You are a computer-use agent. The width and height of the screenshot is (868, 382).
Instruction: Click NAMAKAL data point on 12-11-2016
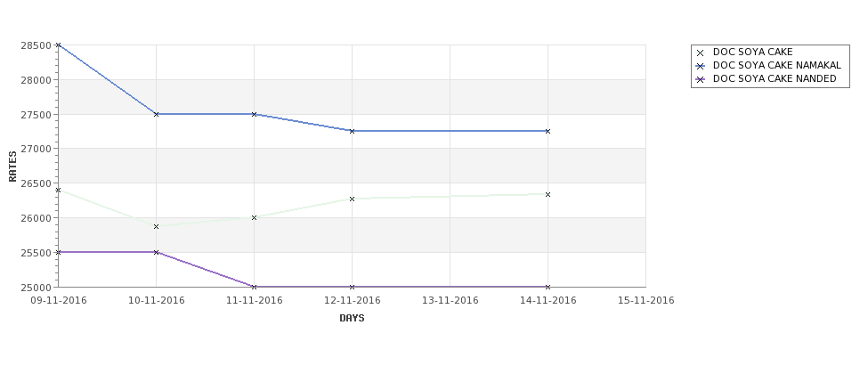[352, 131]
